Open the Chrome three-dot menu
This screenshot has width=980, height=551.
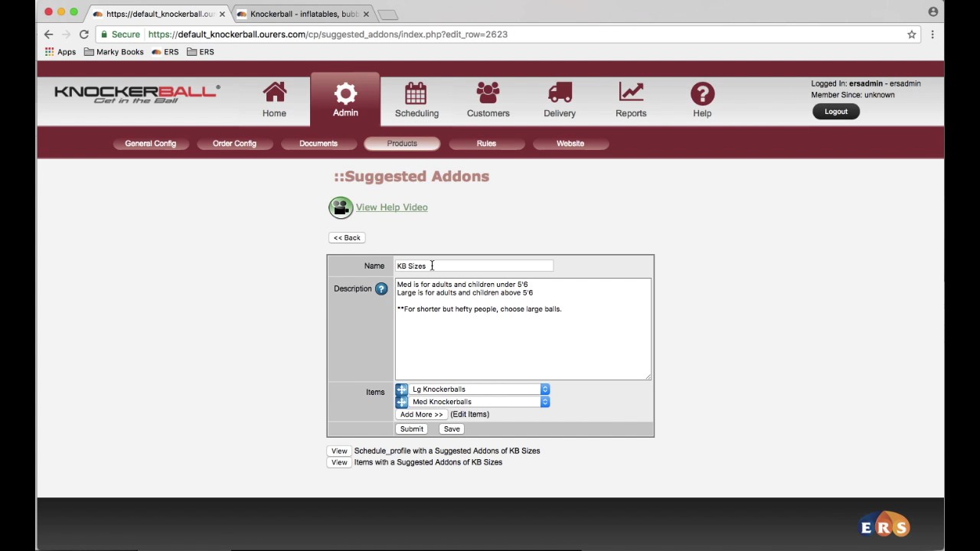933,34
